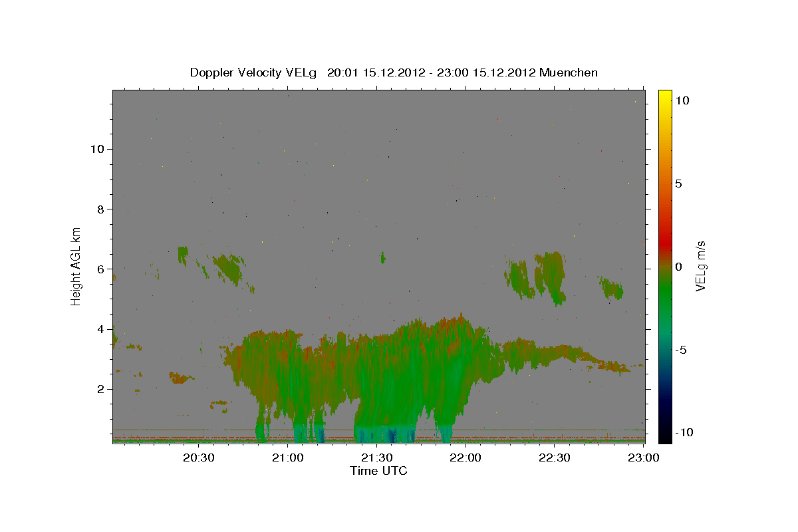
Task: Click the height tick label 4
Action: (x=101, y=329)
